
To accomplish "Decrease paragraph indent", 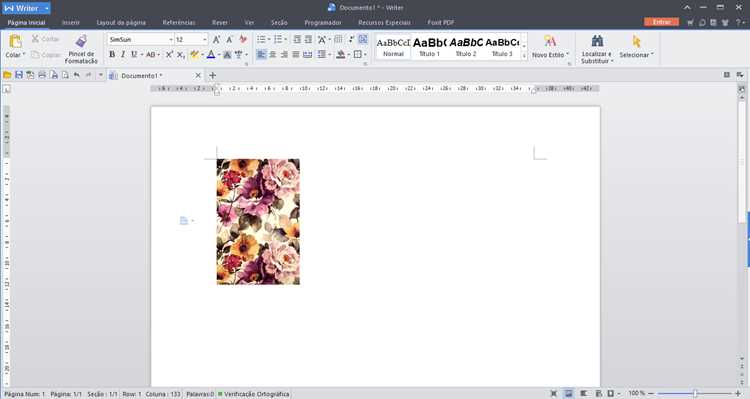I will [x=297, y=39].
